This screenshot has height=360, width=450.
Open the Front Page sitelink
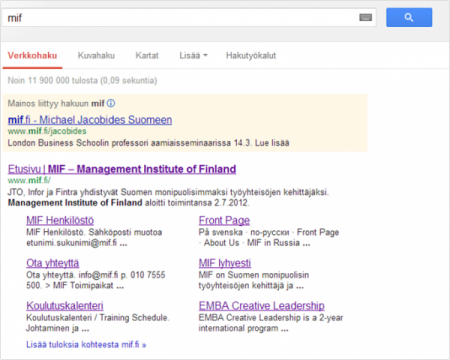[x=224, y=220]
